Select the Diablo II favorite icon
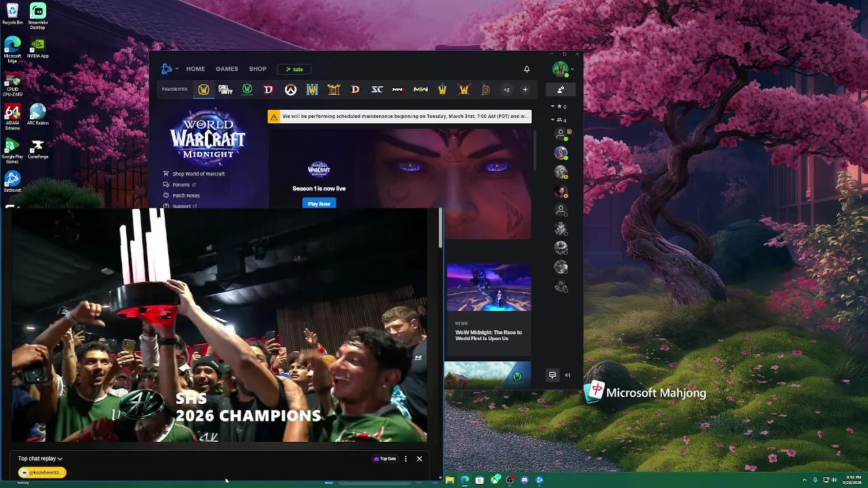 pyautogui.click(x=334, y=89)
